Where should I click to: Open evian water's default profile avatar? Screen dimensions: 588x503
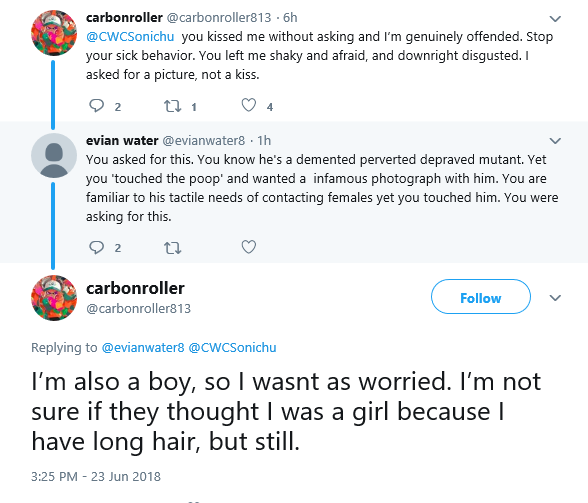point(54,156)
